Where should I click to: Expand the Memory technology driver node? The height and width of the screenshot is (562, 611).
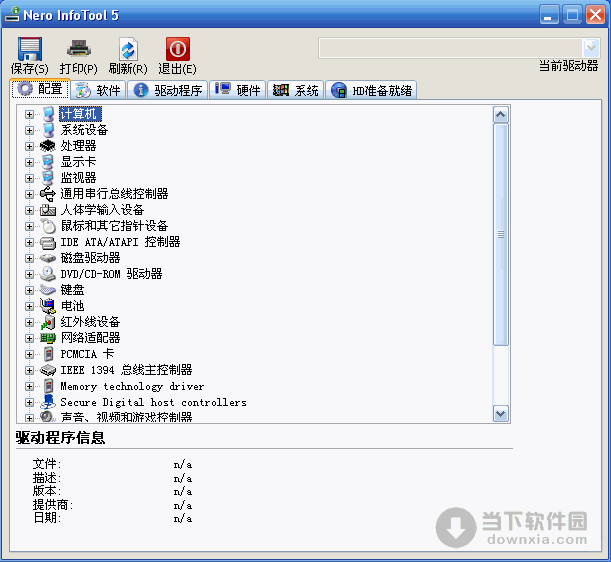29,386
